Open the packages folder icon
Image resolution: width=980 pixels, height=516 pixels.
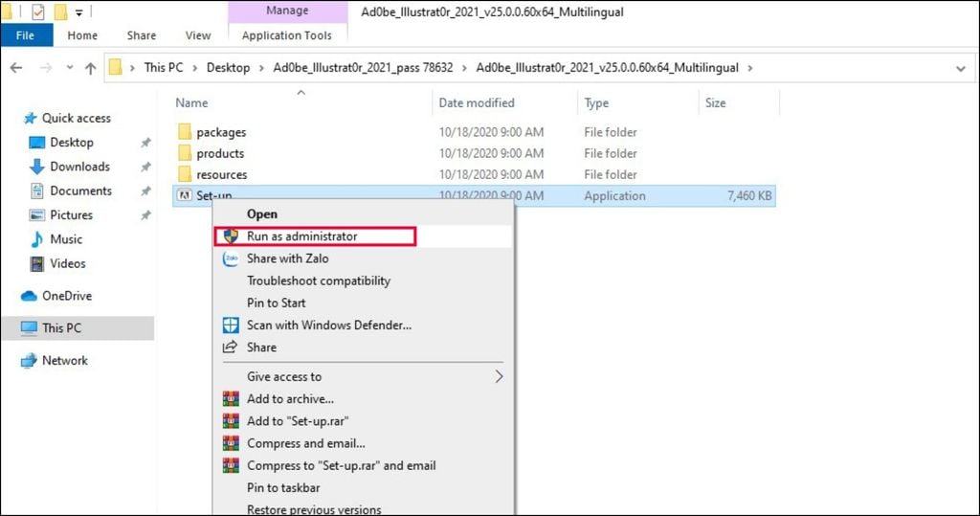click(185, 132)
